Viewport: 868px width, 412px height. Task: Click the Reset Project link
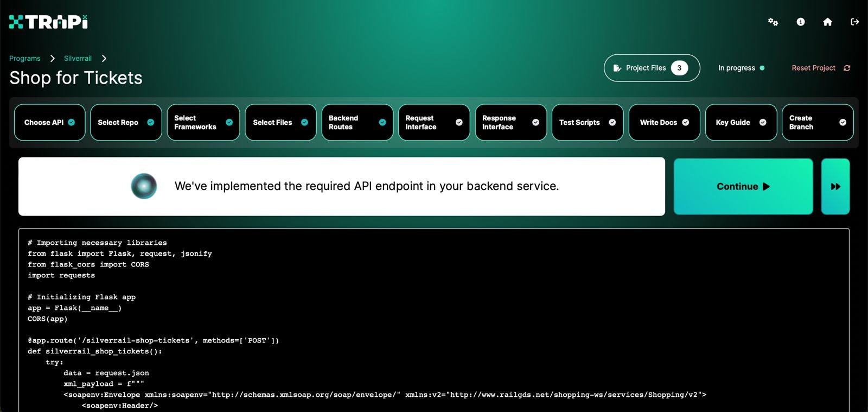[x=813, y=68]
